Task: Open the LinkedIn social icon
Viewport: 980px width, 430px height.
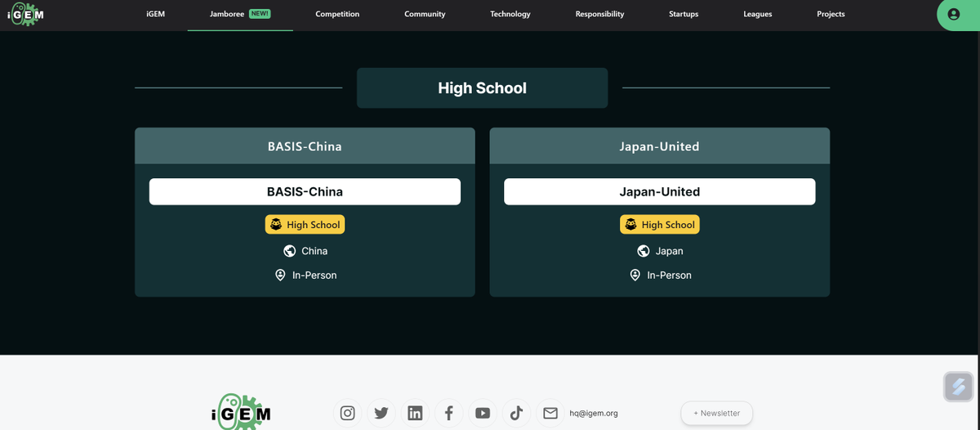Action: point(415,413)
